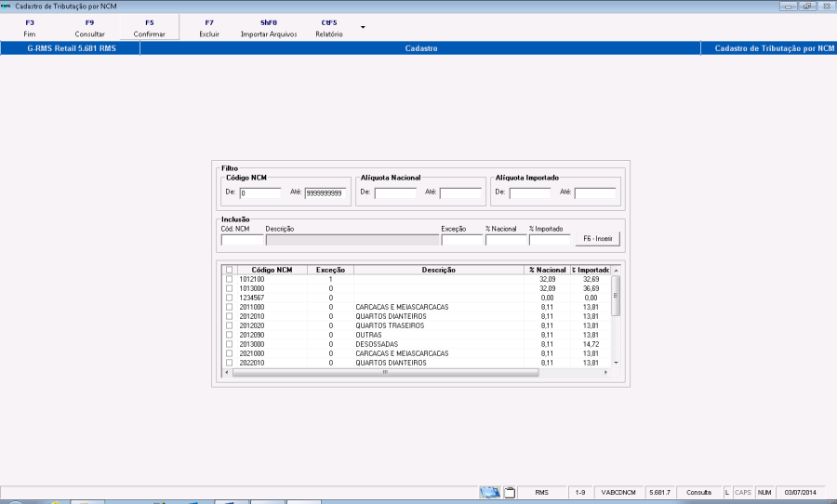
Task: Check the box for NCM 2011000
Action: click(229, 307)
